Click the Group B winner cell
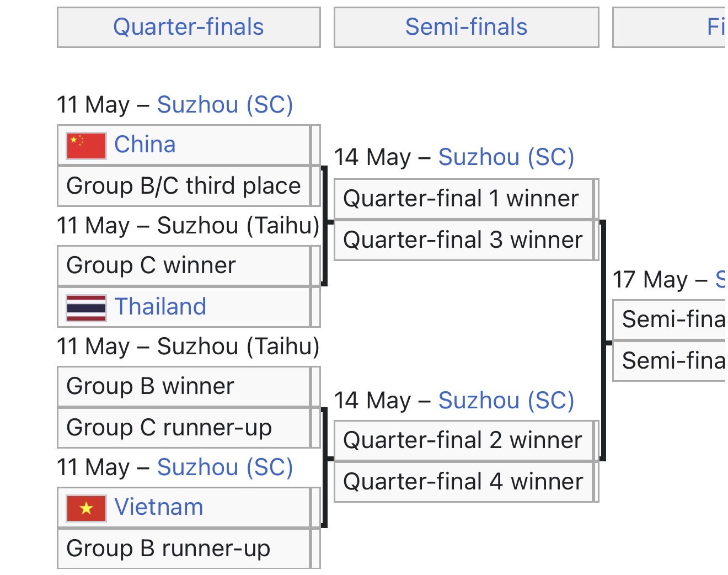728x575 pixels. coord(184,386)
